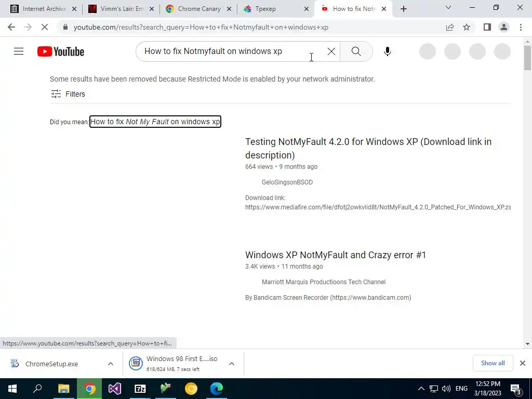Show hidden system tray icons
The image size is (532, 399).
click(x=421, y=389)
